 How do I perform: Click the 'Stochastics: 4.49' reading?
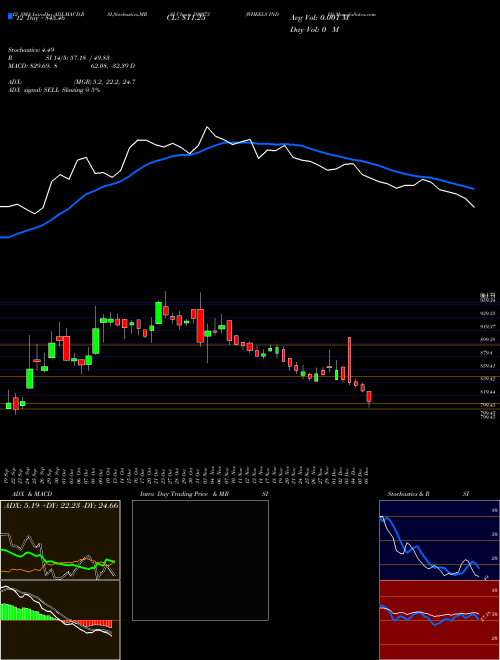(x=31, y=50)
